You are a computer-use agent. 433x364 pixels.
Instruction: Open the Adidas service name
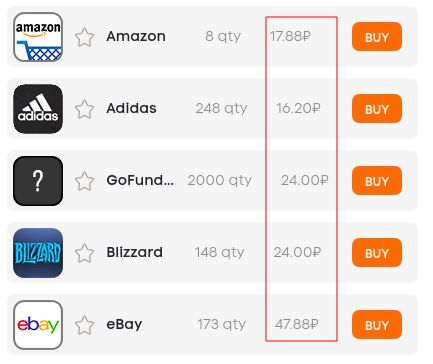coord(131,108)
